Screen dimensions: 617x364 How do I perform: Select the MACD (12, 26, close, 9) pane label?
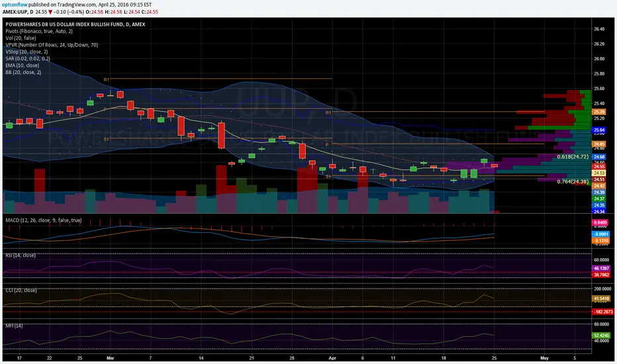(x=44, y=220)
